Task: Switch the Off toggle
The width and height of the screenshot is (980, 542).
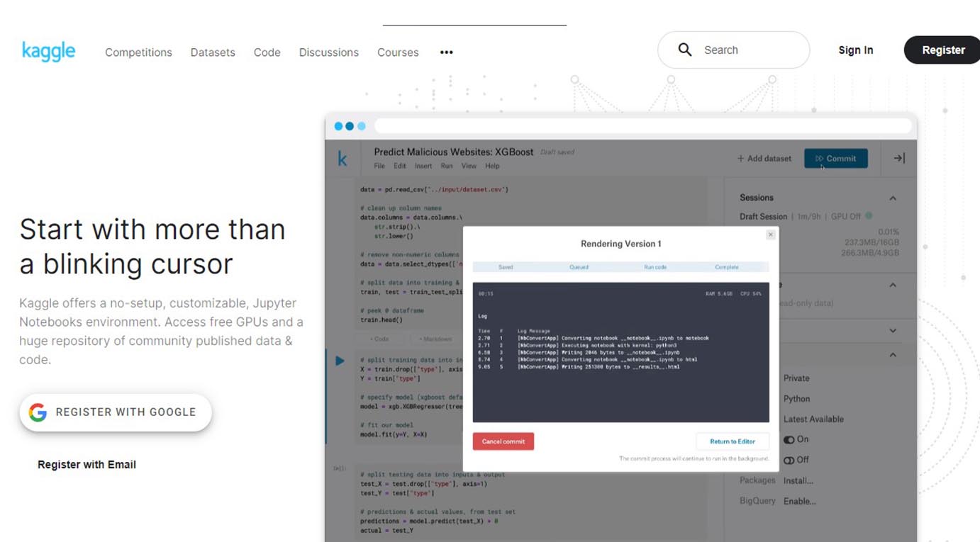Action: click(789, 460)
